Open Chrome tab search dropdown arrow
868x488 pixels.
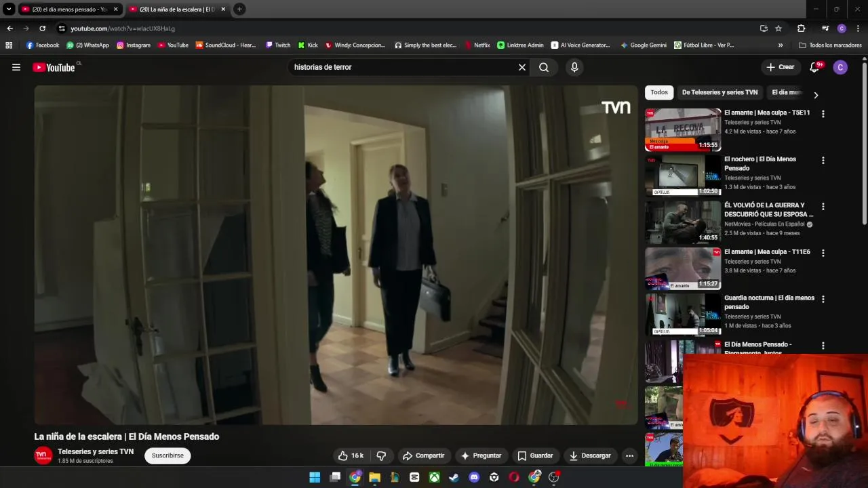tap(9, 9)
